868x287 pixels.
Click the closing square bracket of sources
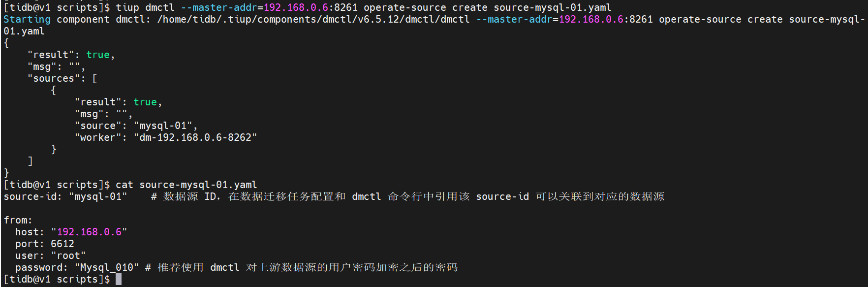point(31,161)
